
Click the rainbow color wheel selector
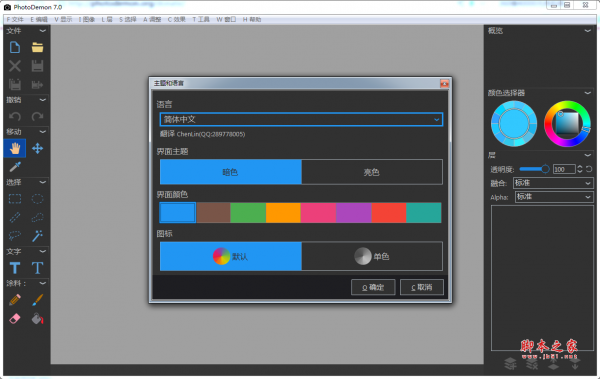567,123
